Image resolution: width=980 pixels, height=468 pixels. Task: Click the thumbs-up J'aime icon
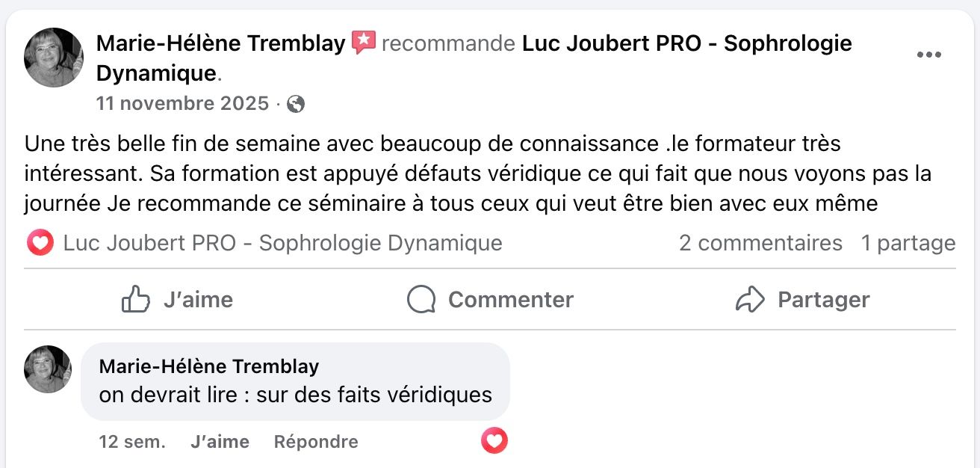[x=135, y=300]
